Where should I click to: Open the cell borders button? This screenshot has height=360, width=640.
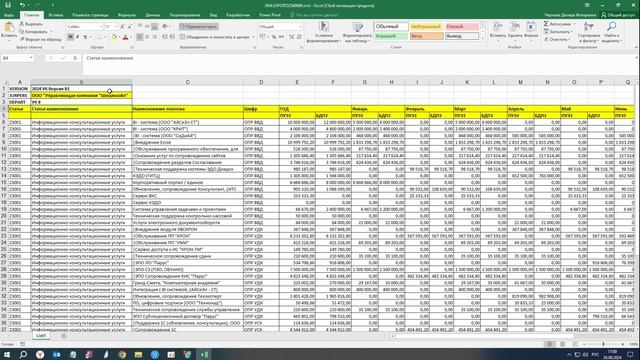tap(100, 37)
